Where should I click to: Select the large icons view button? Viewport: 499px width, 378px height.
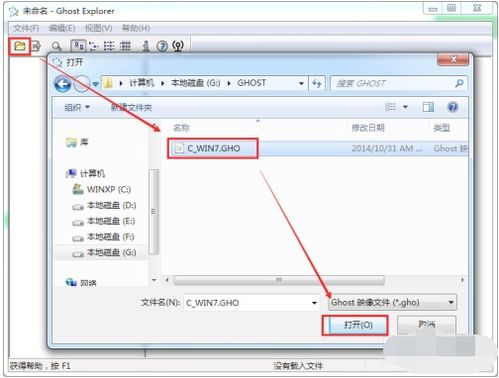click(x=78, y=46)
